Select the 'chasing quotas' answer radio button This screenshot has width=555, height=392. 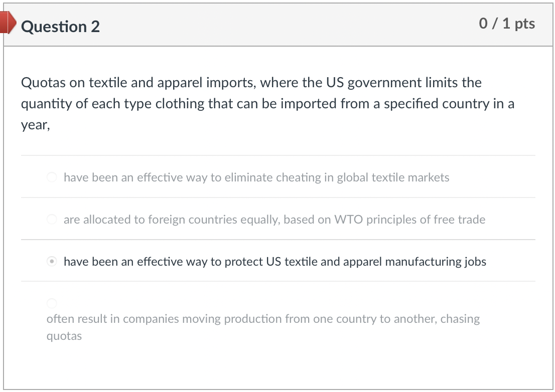pos(52,303)
